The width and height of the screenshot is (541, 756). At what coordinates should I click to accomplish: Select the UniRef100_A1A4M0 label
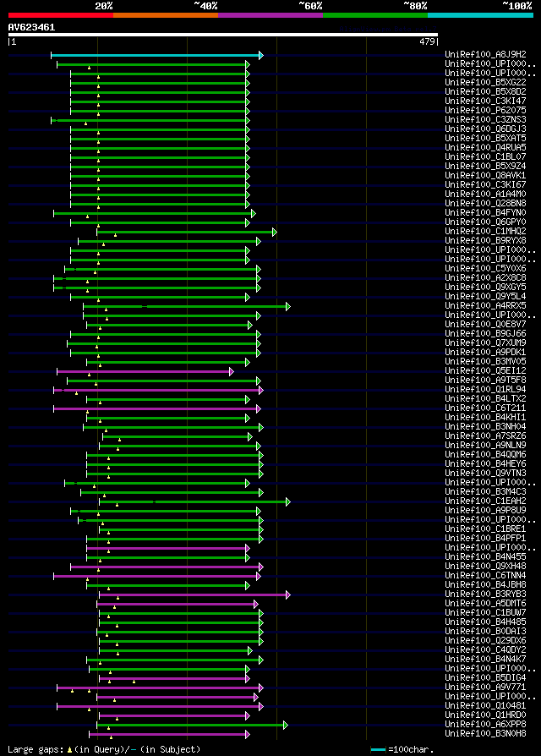485,194
